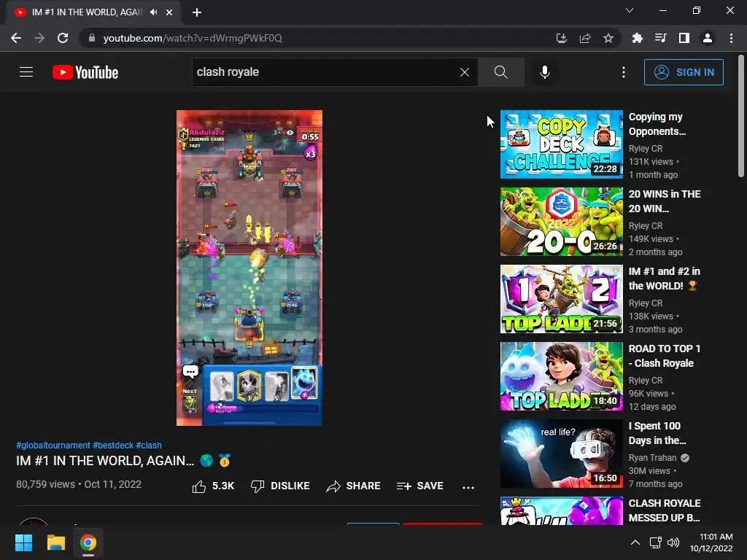Click the Ryan Trahan channel name
Screen dimensions: 747x560
click(x=652, y=458)
